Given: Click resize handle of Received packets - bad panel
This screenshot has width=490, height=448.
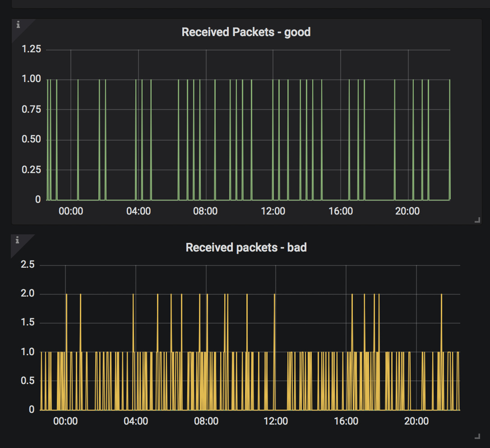Looking at the screenshot, I should (477, 436).
